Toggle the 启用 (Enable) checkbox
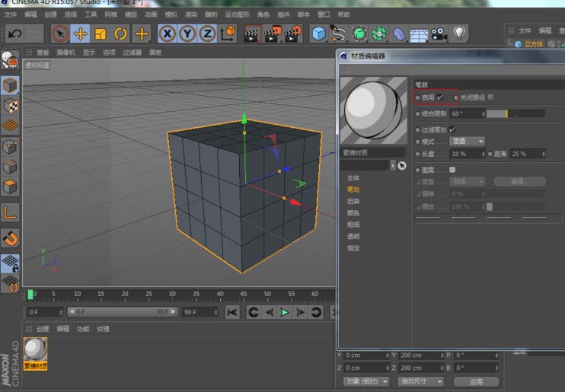This screenshot has width=565, height=392. (x=440, y=97)
